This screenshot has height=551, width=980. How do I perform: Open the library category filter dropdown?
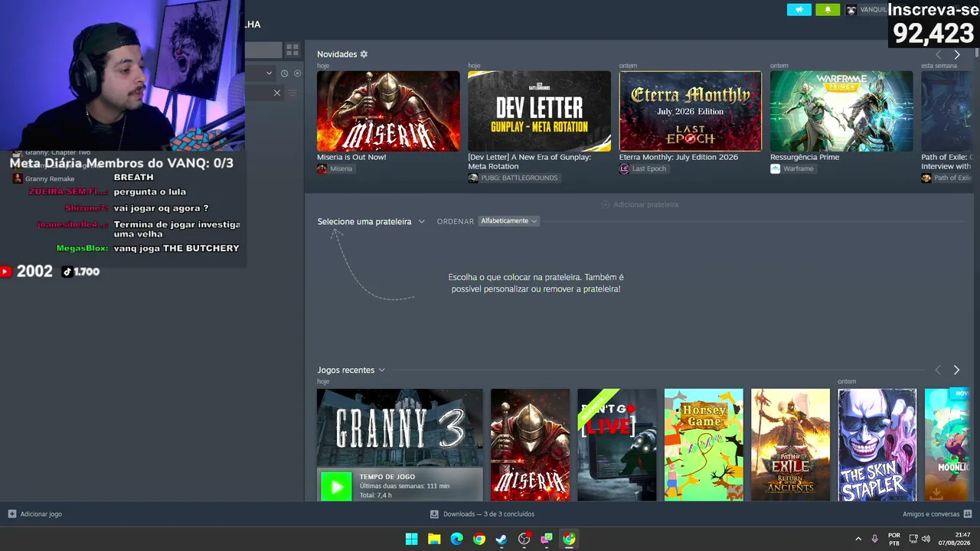click(x=269, y=73)
